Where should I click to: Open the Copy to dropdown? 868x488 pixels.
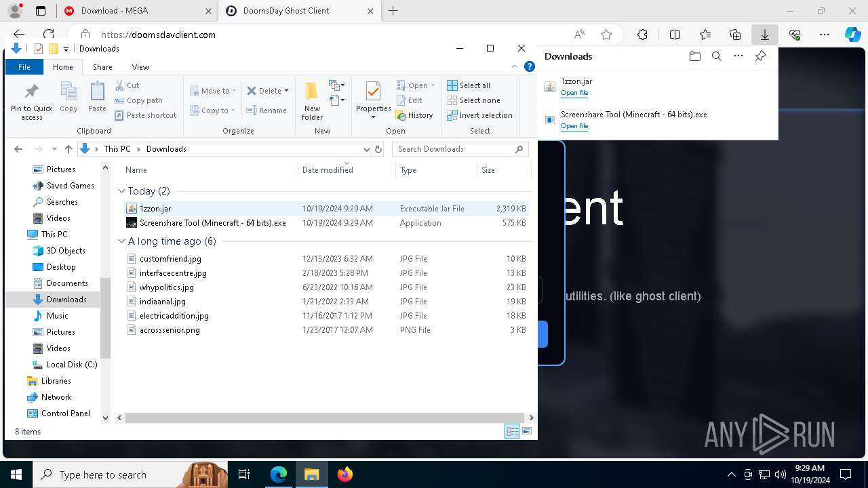tap(212, 110)
